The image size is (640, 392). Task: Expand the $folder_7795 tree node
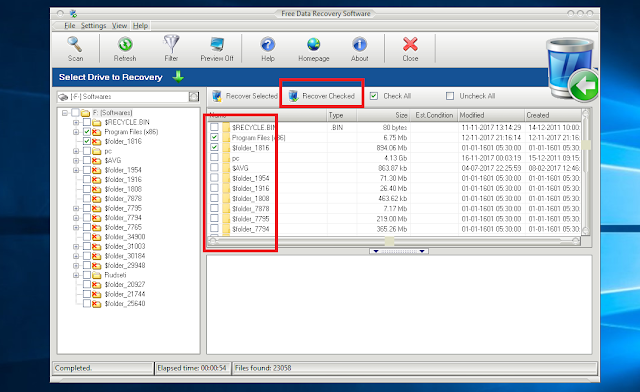tap(76, 208)
